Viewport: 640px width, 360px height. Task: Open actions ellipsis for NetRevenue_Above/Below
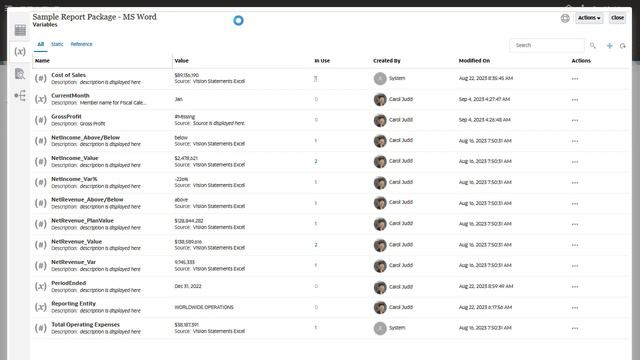coord(575,204)
